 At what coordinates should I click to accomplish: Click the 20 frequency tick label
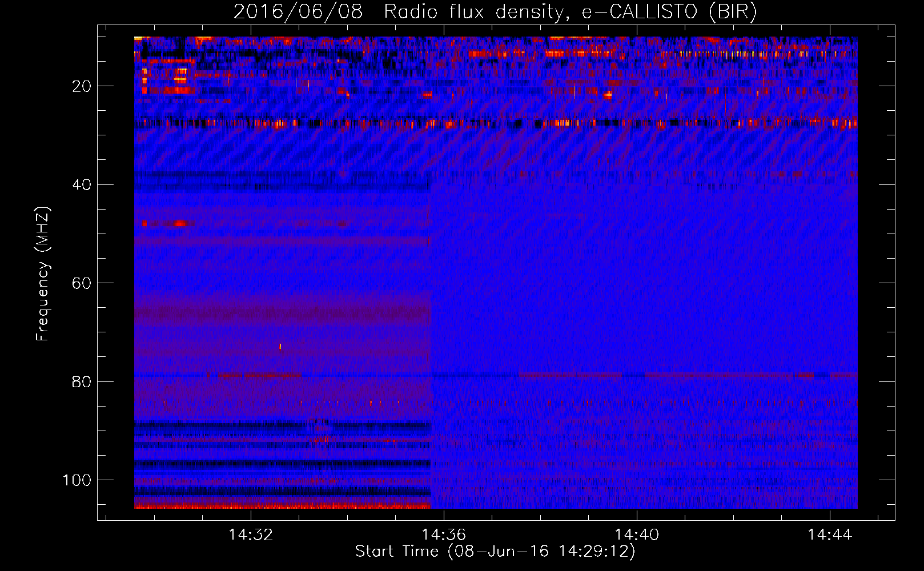point(82,86)
